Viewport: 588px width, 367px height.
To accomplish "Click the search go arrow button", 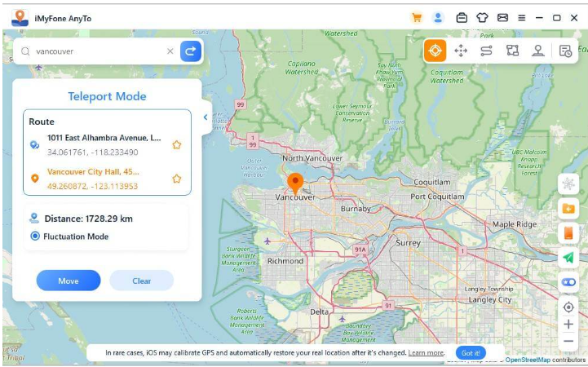I will tap(191, 51).
